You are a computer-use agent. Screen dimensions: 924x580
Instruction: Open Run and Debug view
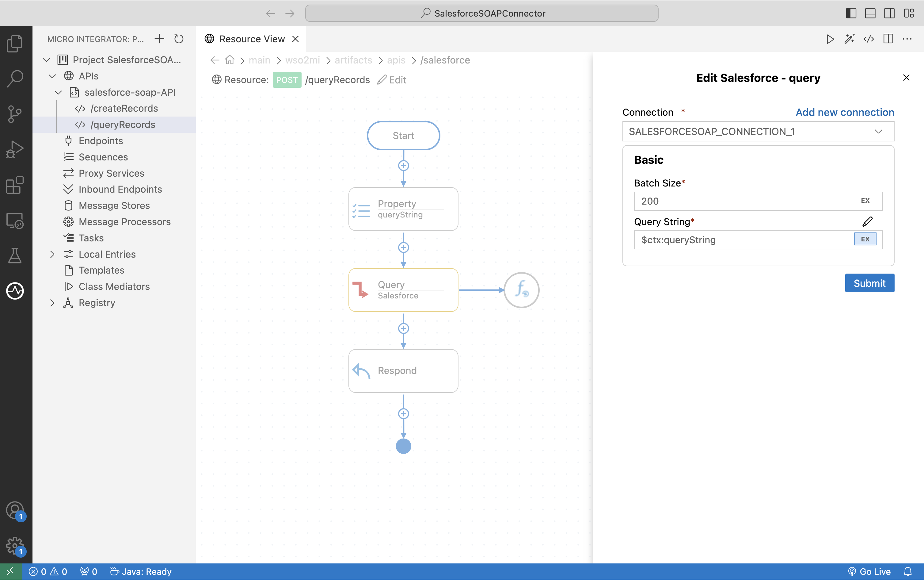click(x=15, y=150)
